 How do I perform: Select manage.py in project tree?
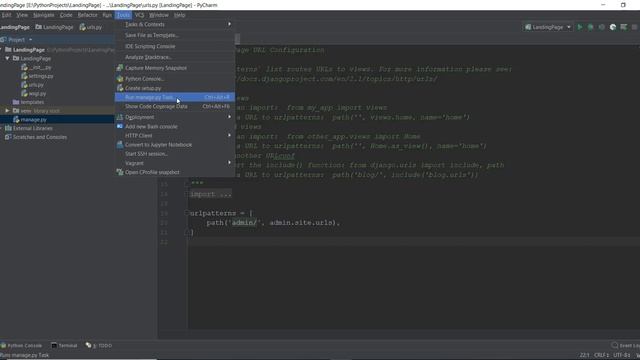pyautogui.click(x=30, y=120)
